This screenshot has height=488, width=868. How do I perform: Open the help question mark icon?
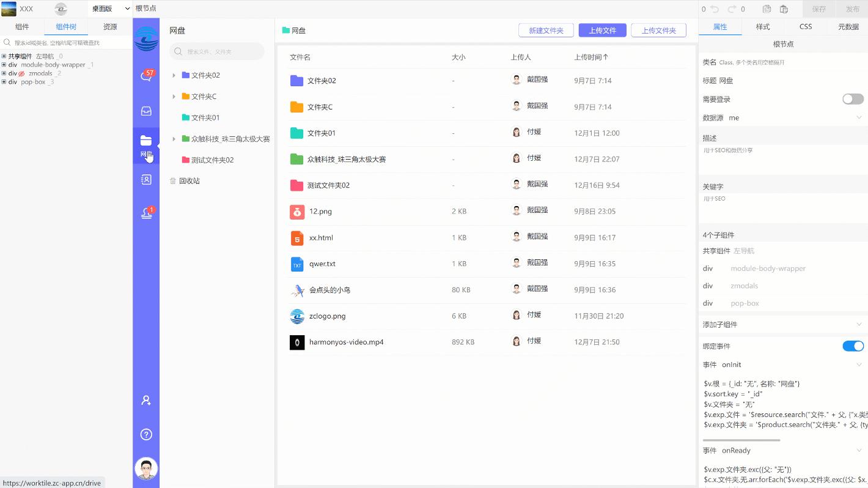(x=146, y=435)
